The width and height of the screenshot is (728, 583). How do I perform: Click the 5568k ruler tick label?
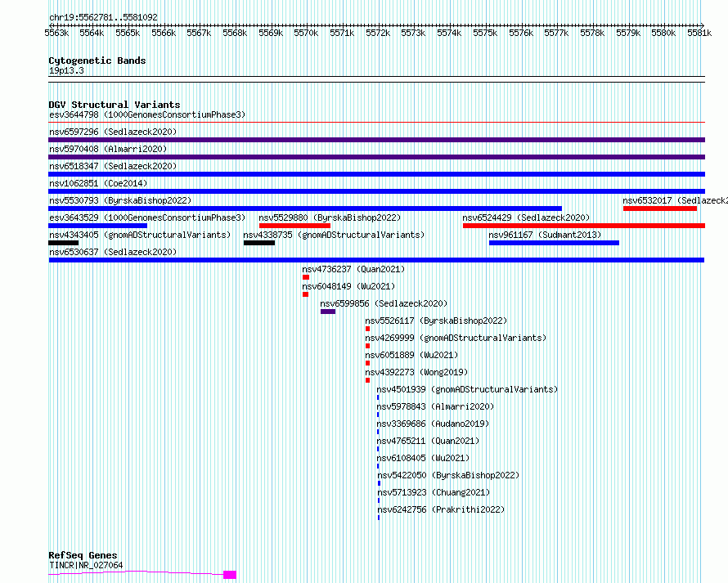pyautogui.click(x=235, y=33)
